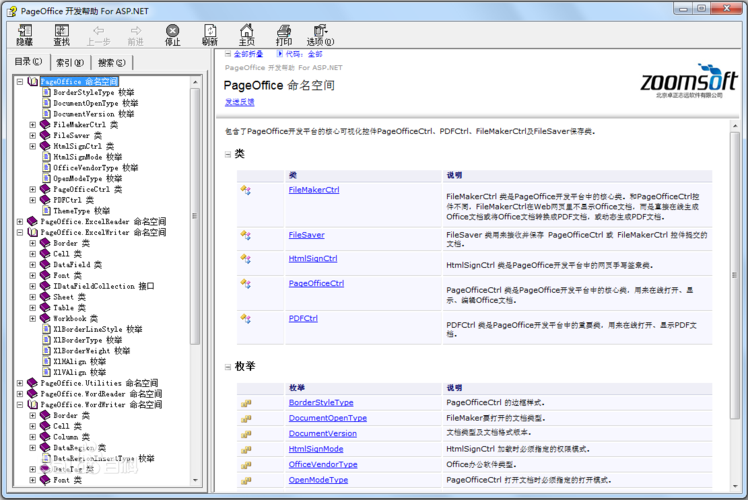Select XlBorderWeight 枚举 in tree
748x500 pixels.
(x=92, y=351)
